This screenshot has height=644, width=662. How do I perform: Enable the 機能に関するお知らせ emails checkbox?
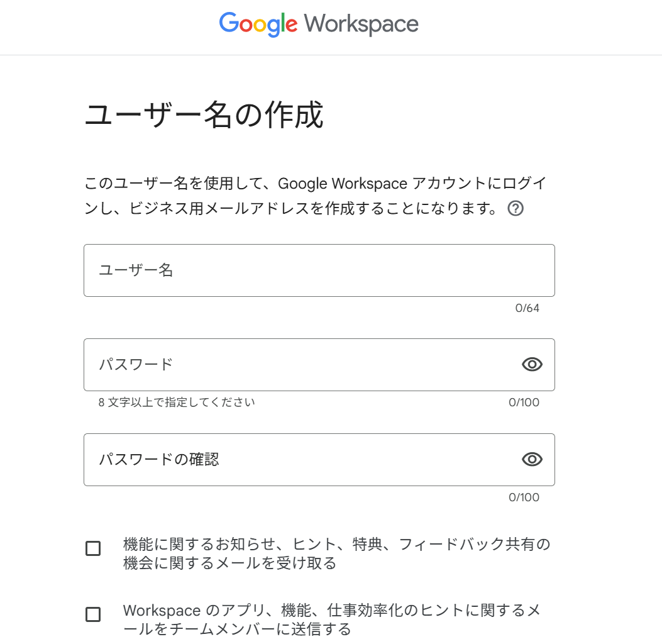pos(93,548)
